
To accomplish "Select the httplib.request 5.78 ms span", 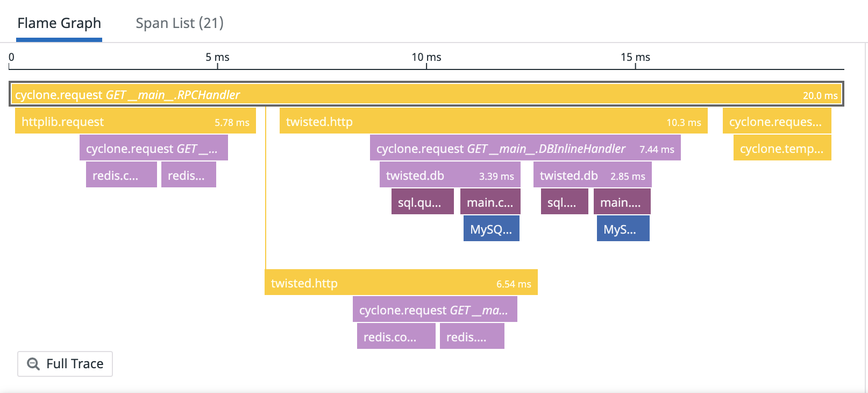I will coord(136,121).
